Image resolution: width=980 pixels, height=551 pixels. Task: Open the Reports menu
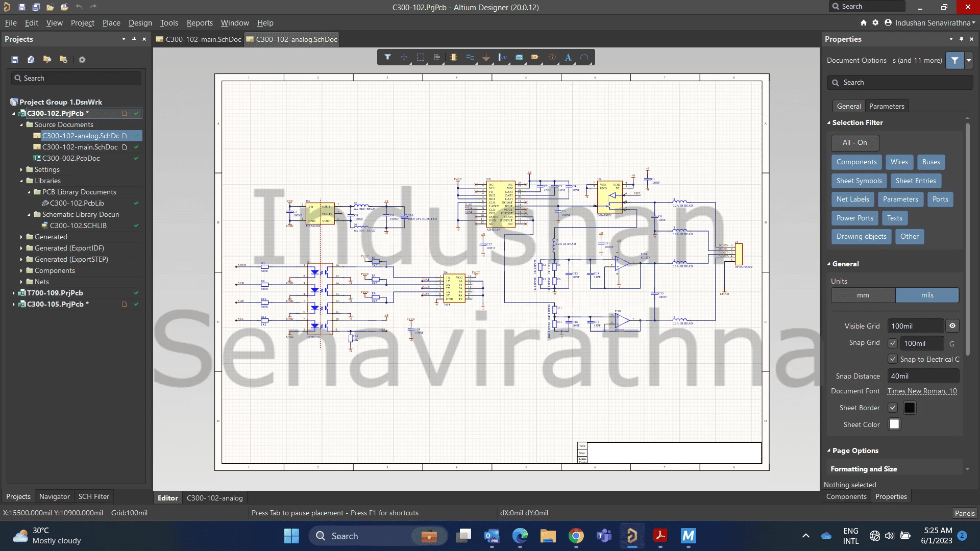tap(200, 23)
